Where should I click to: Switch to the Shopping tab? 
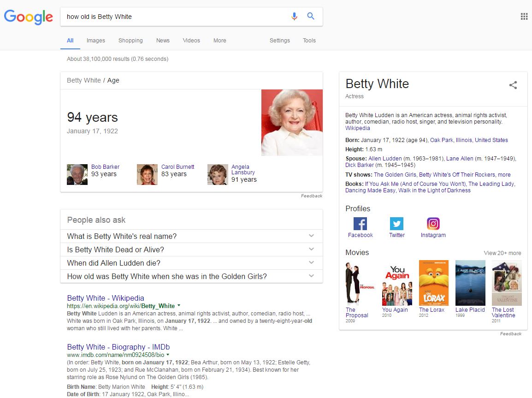[x=130, y=41]
